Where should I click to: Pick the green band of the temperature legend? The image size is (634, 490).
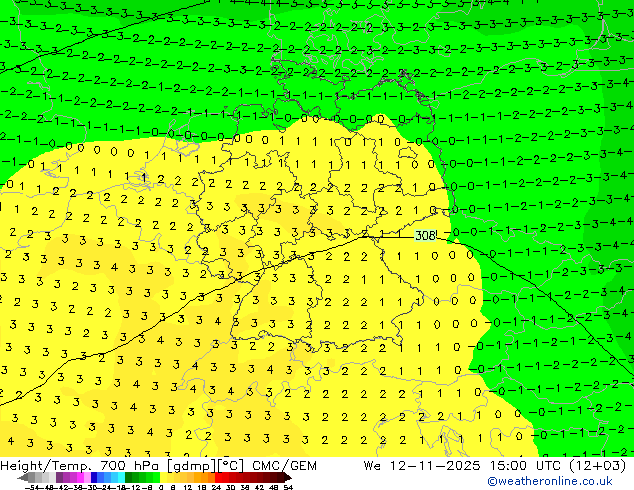point(142,477)
